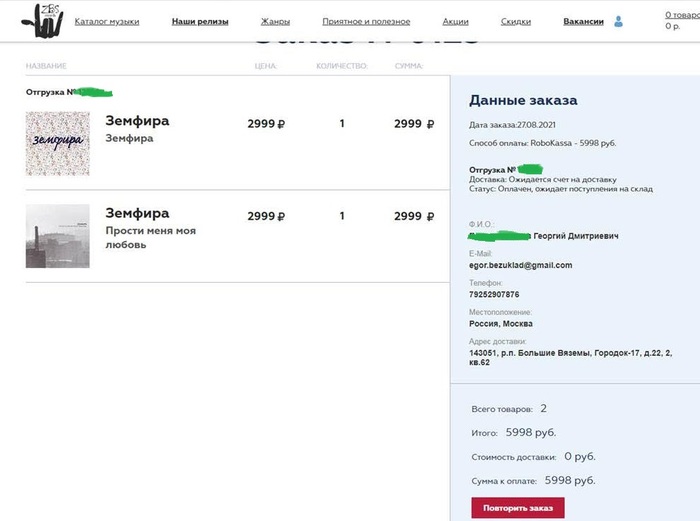Open the Каталог музыки menu item
The width and height of the screenshot is (700, 521).
107,21
